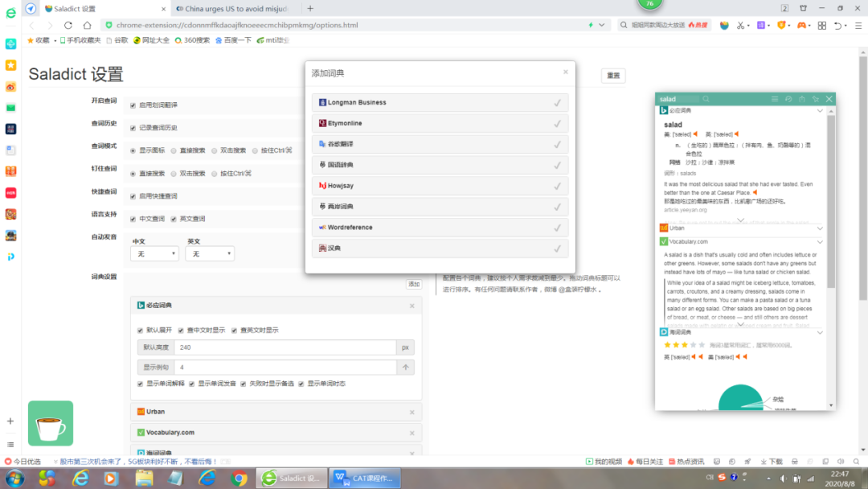Remove Urban from the dictionary list
Image resolution: width=868 pixels, height=489 pixels.
point(411,412)
